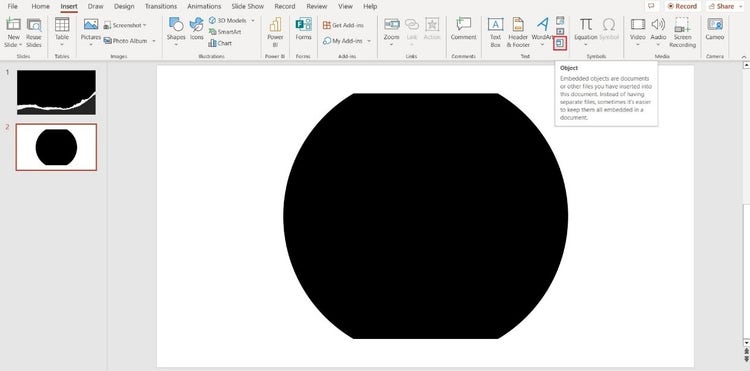Open the comments pane icon
This screenshot has height=371, width=750.
(x=651, y=6)
